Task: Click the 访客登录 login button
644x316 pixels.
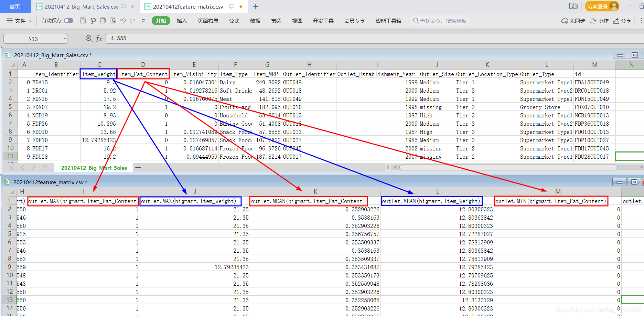Action: click(x=602, y=6)
